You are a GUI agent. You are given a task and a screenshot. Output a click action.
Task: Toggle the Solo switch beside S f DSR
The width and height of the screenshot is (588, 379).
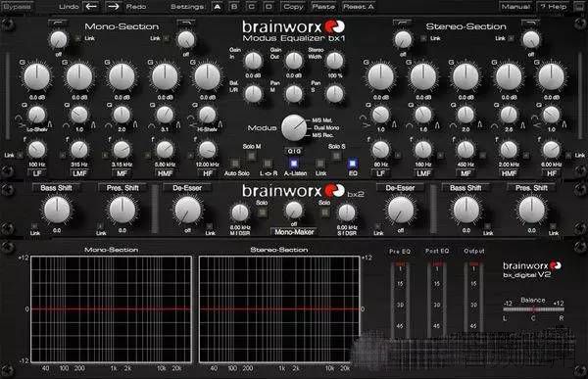324,213
